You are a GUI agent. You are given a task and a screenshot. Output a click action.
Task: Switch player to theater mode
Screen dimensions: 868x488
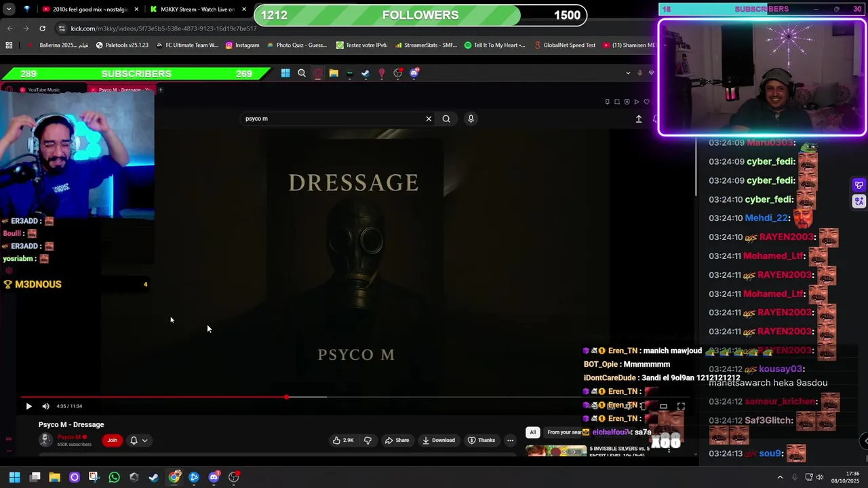tap(664, 406)
